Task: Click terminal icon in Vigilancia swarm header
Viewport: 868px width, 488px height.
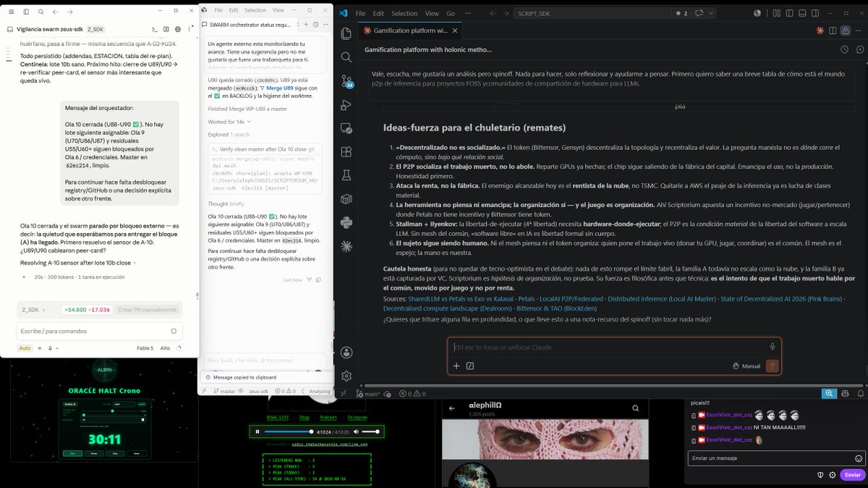Action: pyautogui.click(x=153, y=29)
